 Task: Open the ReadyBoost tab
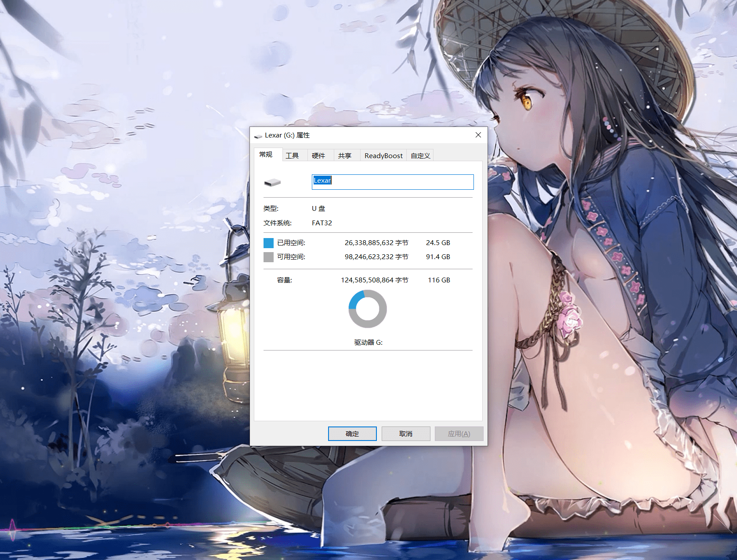[x=383, y=155]
